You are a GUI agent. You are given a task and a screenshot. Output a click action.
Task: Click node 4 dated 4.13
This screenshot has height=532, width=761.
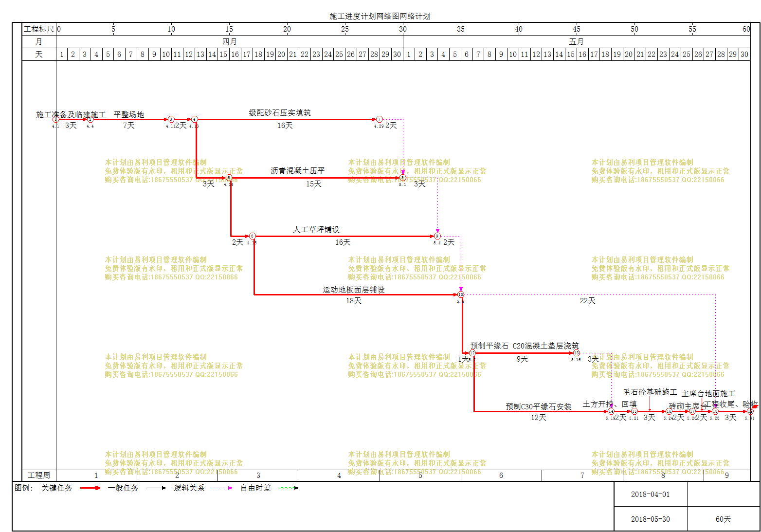click(x=194, y=119)
